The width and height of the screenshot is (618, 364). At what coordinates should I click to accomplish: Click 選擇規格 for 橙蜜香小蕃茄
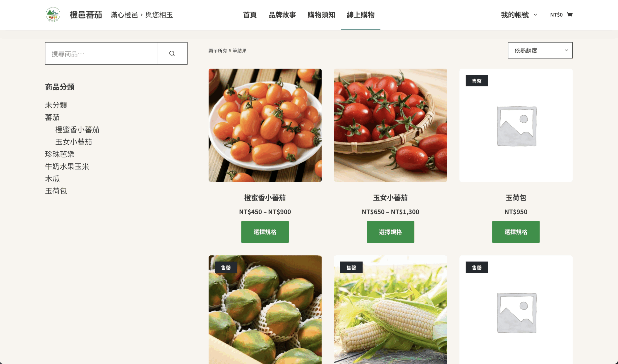coord(265,232)
